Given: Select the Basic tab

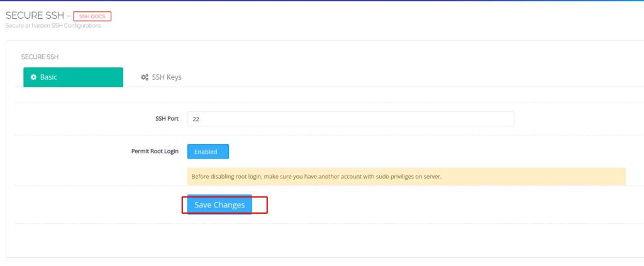Looking at the screenshot, I should [73, 77].
